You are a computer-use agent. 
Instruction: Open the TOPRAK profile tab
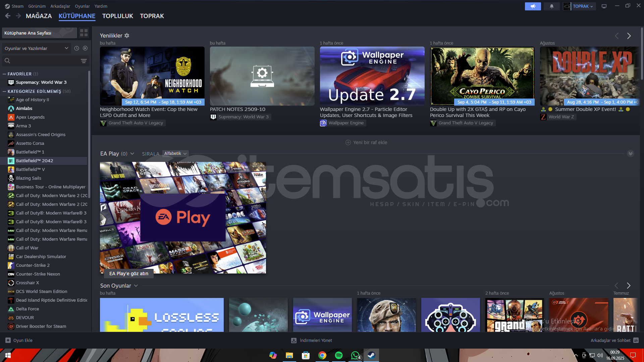pyautogui.click(x=152, y=16)
